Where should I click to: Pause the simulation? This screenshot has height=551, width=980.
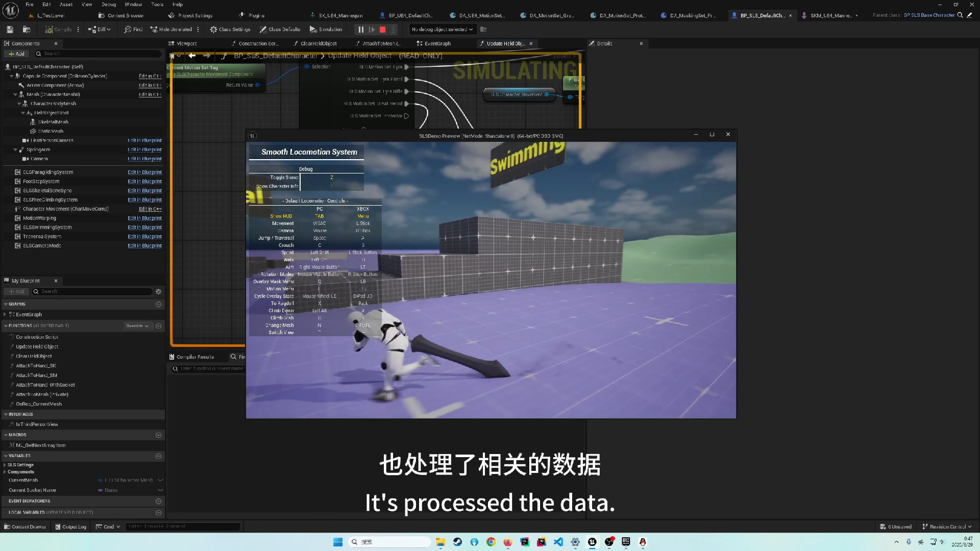361,30
